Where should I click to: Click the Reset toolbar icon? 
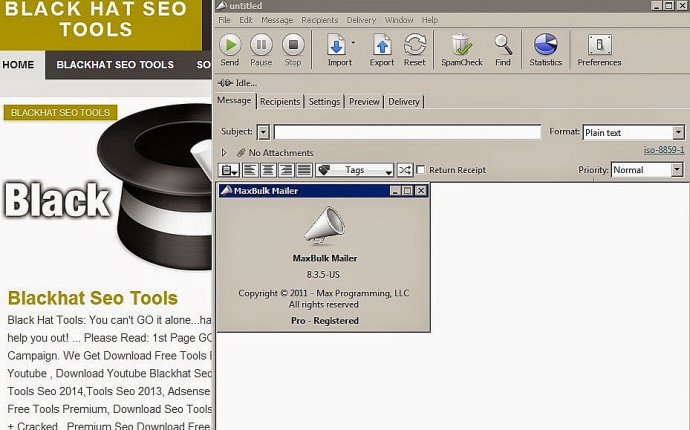click(415, 45)
